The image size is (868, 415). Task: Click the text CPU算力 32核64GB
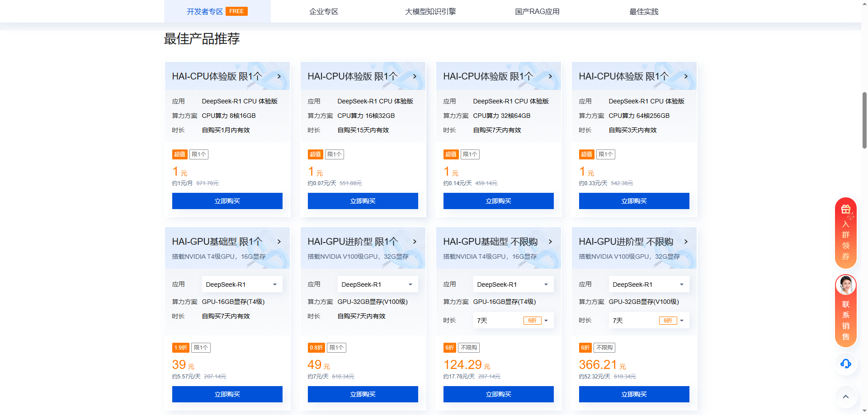[x=502, y=116]
